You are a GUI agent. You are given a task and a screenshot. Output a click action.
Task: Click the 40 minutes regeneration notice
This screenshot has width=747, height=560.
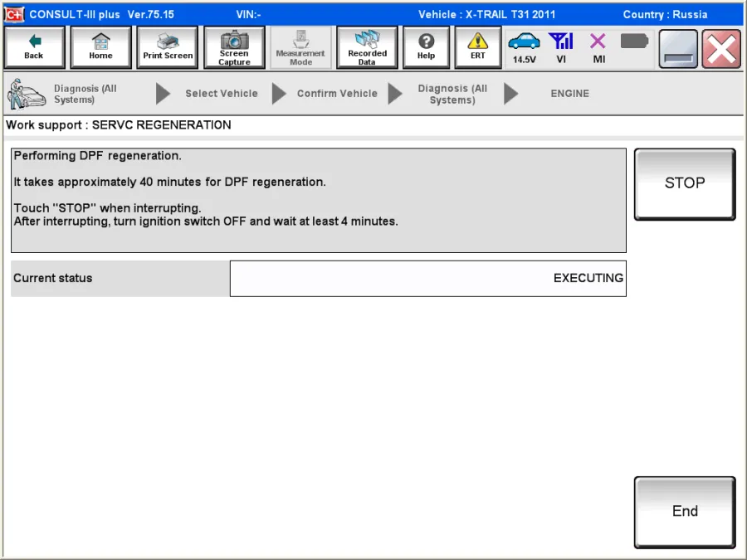(x=170, y=182)
